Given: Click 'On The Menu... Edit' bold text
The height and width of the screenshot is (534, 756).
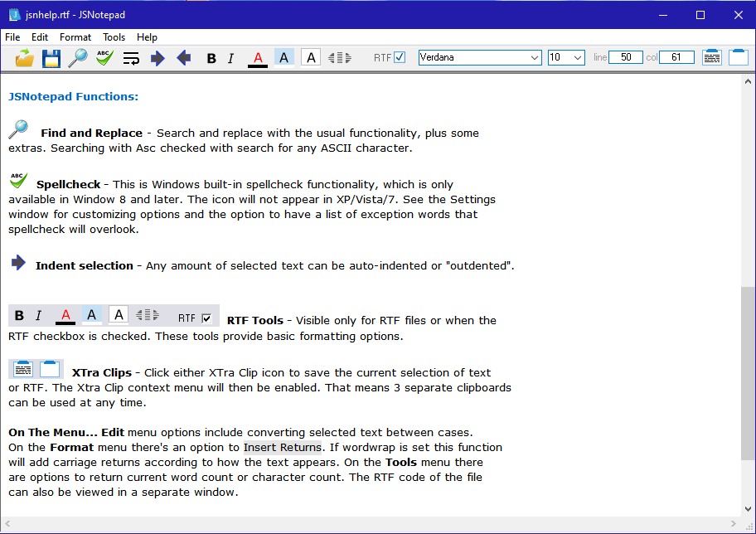Looking at the screenshot, I should 66,433.
